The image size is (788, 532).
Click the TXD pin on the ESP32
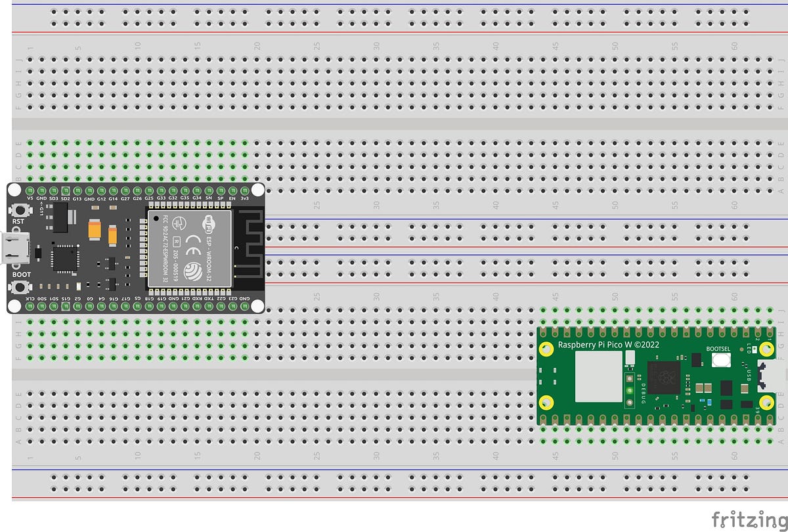pos(209,306)
